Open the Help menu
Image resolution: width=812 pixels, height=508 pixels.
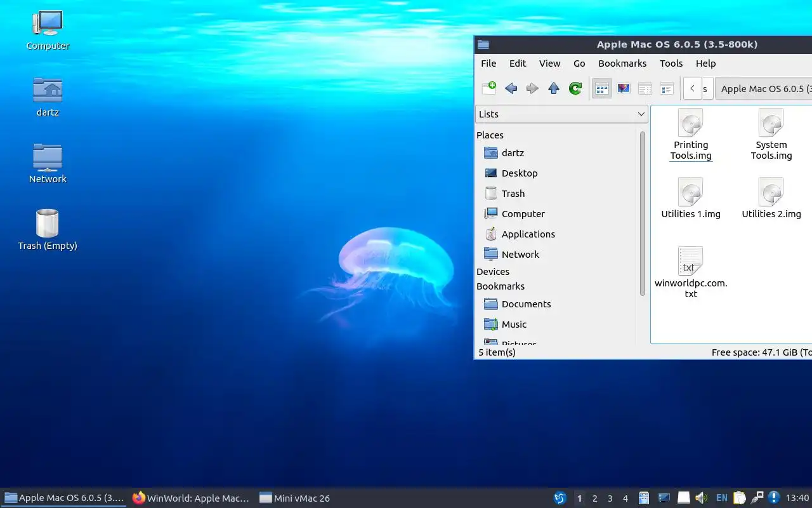[x=705, y=63]
